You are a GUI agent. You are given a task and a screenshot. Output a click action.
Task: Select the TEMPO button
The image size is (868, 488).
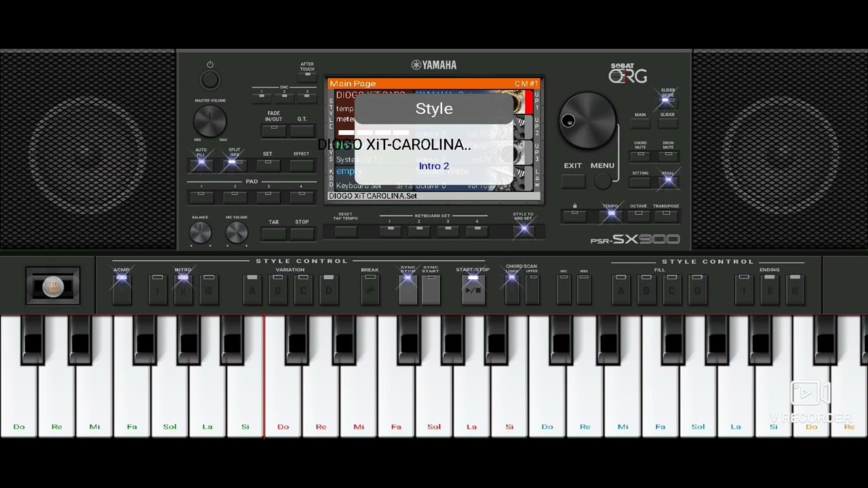[610, 216]
